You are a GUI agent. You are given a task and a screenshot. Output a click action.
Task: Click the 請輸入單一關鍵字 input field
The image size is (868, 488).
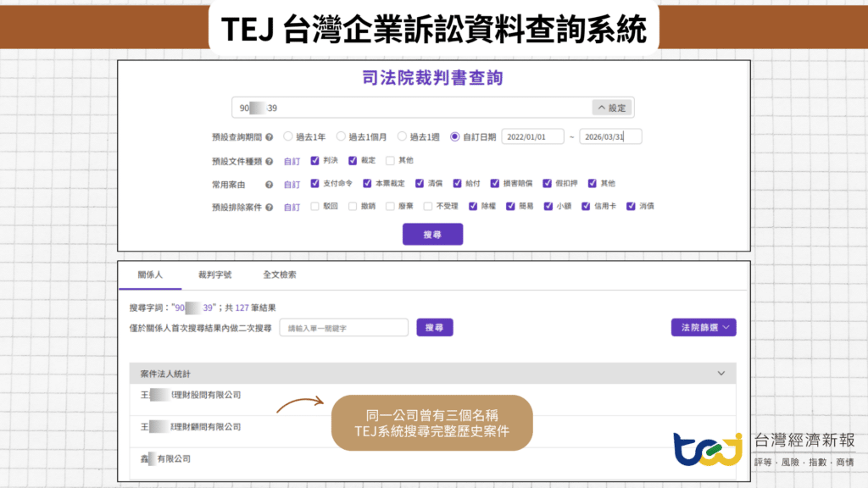click(342, 328)
